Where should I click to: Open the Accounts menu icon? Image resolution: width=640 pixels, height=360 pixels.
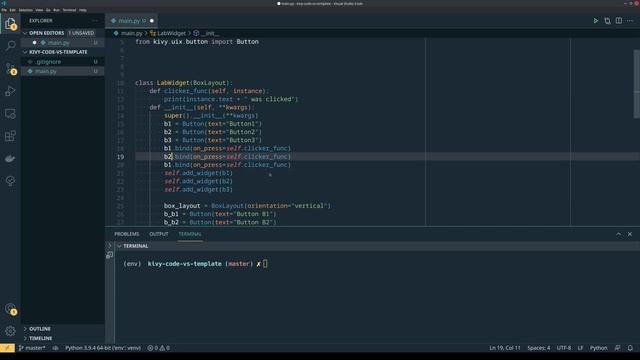pyautogui.click(x=10, y=309)
